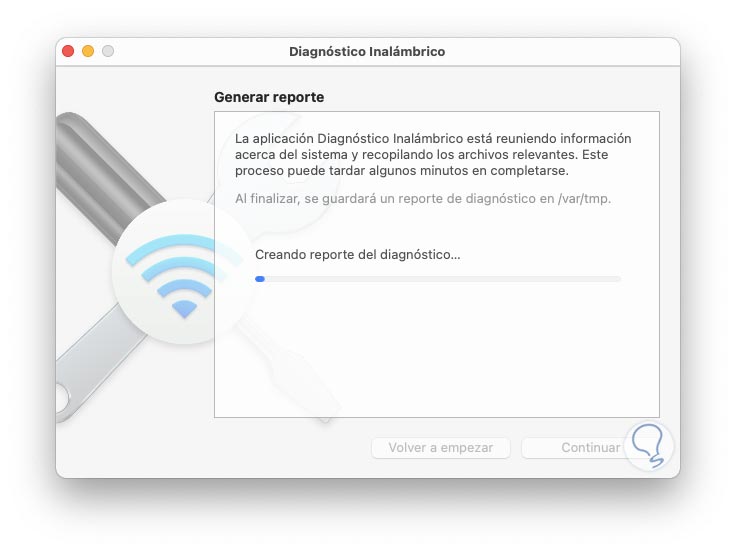Click the Volver a empezar button
Image resolution: width=736 pixels, height=552 pixels.
(x=441, y=448)
